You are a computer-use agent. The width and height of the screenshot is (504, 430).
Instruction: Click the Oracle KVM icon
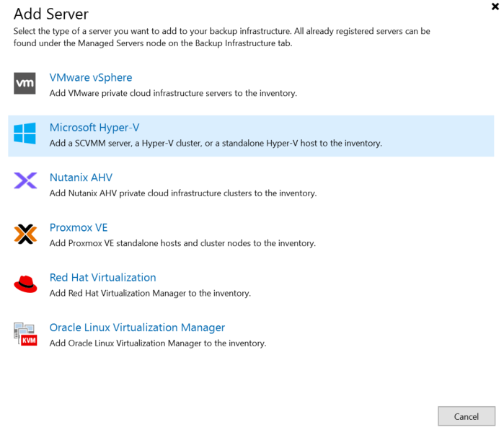point(25,334)
